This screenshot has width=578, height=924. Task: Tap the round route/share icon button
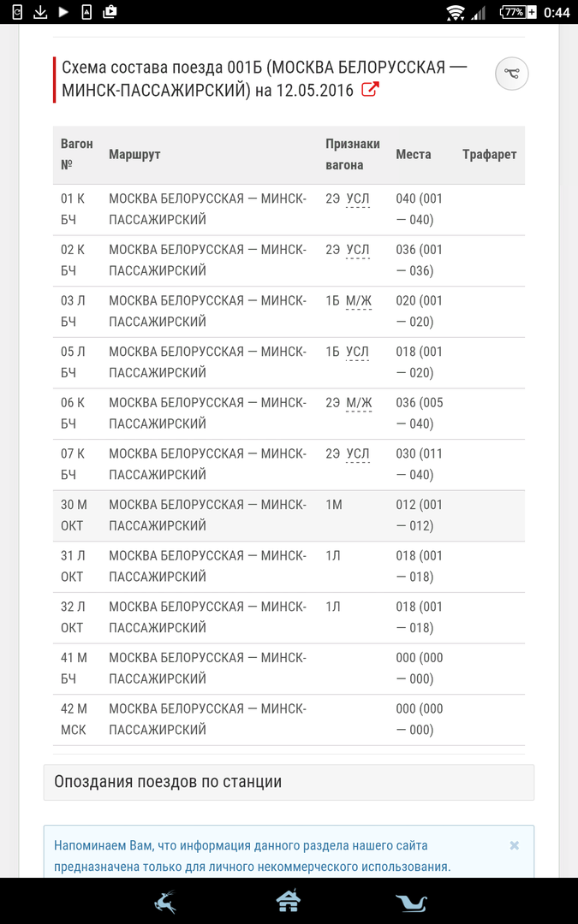(x=512, y=74)
